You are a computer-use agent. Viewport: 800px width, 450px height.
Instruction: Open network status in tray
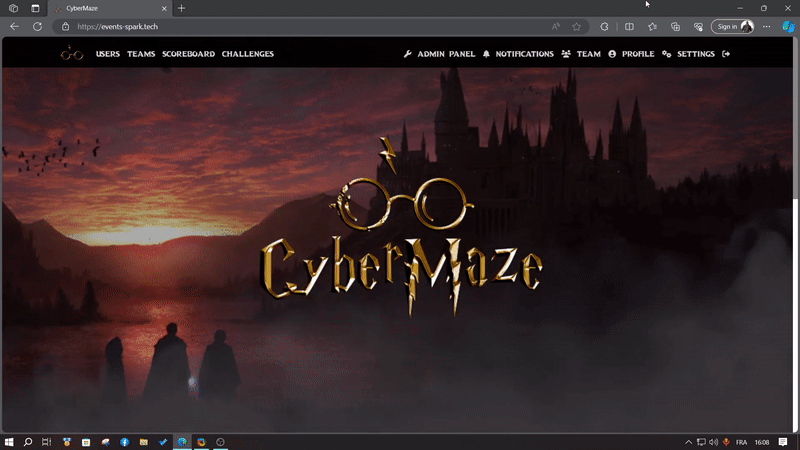coord(702,442)
